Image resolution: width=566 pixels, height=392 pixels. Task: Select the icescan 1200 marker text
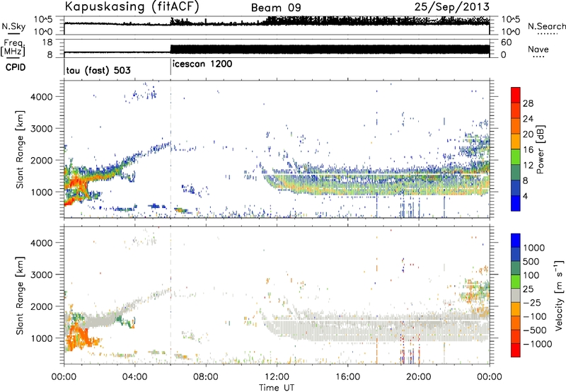202,64
